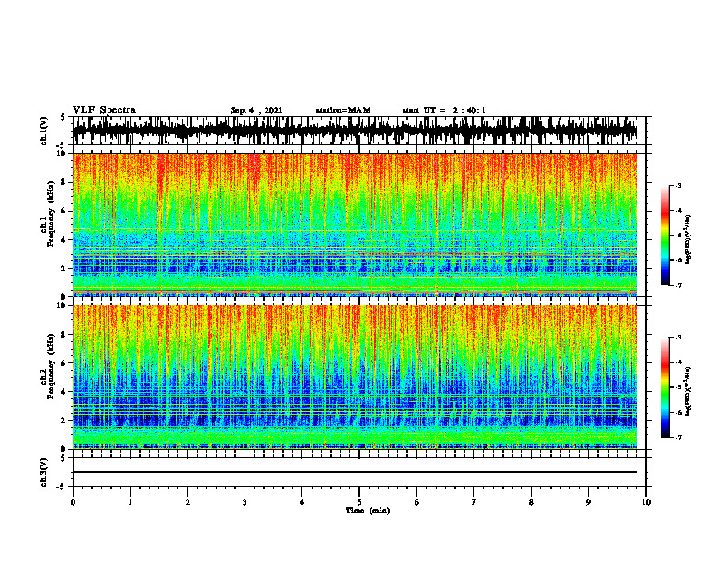Select the date label "Sep. 4 , 2021"
The image size is (728, 563).
(256, 110)
